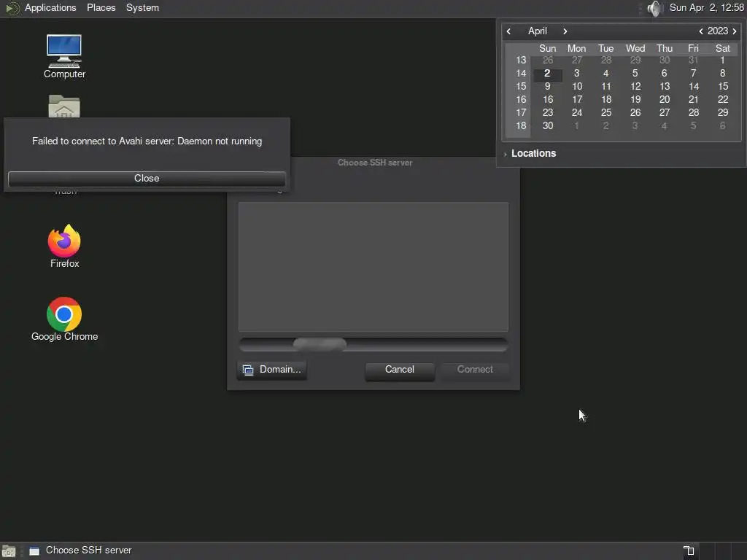Open the Places menu
747x560 pixels.
101,7
